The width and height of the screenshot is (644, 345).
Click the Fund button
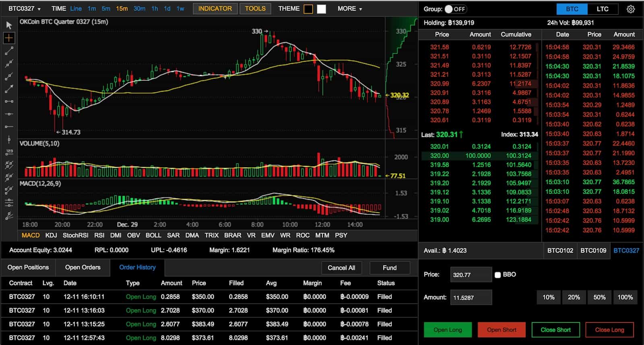[390, 268]
